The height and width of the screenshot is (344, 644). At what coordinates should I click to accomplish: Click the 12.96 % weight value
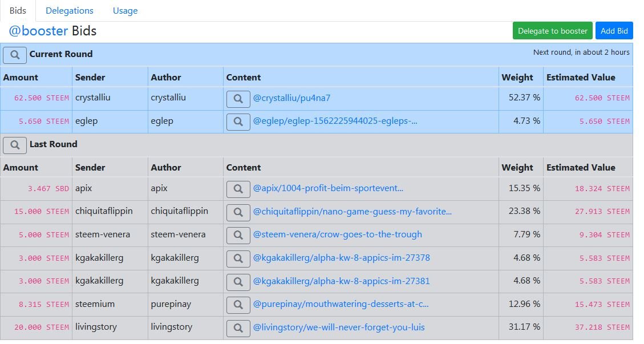524,303
